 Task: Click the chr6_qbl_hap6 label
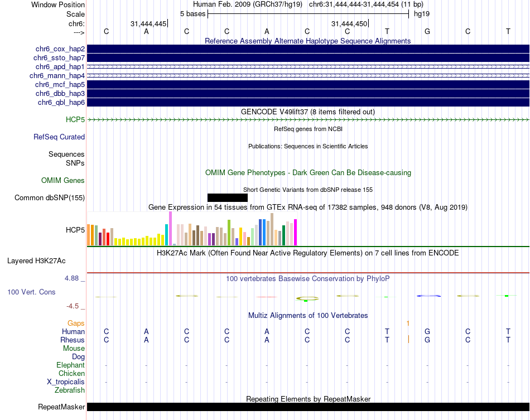tap(61, 103)
